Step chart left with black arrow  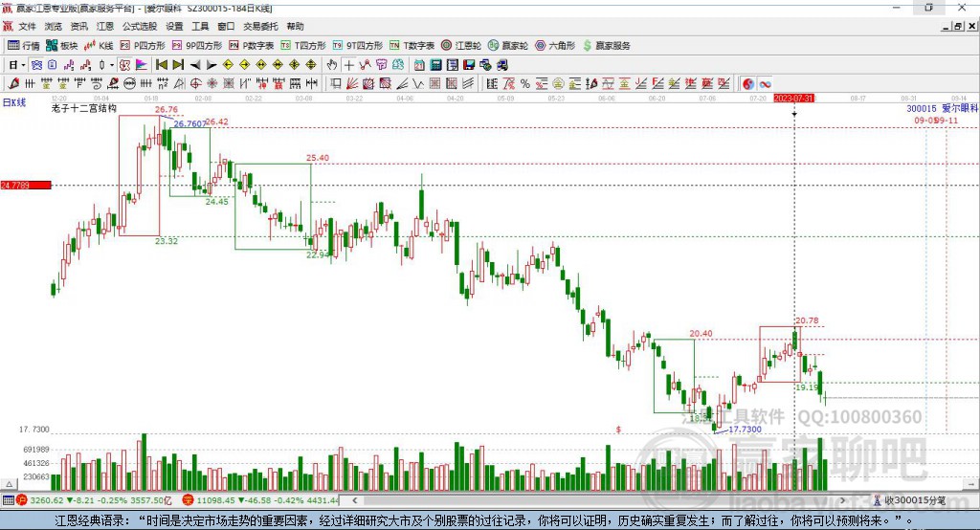(195, 65)
